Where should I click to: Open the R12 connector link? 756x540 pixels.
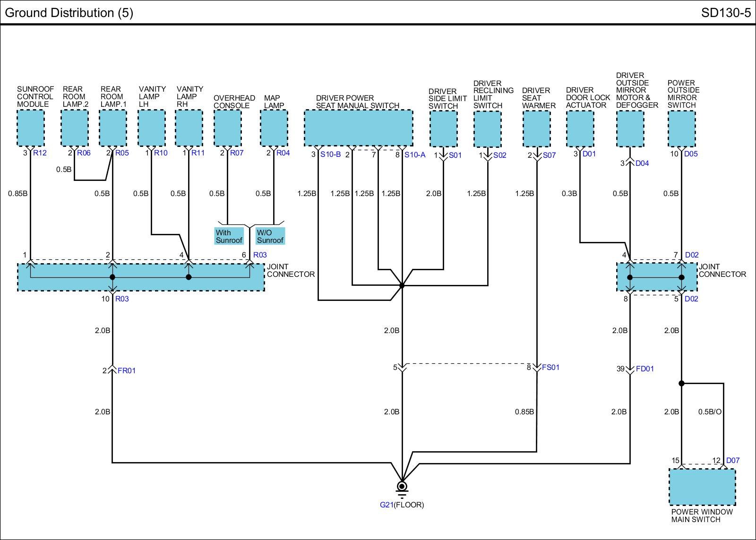pyautogui.click(x=40, y=153)
